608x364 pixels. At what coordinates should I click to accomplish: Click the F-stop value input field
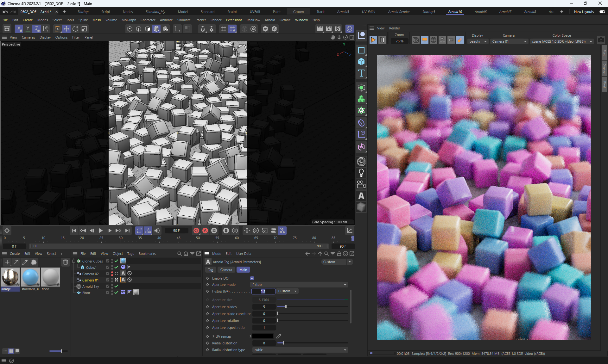[x=263, y=291]
